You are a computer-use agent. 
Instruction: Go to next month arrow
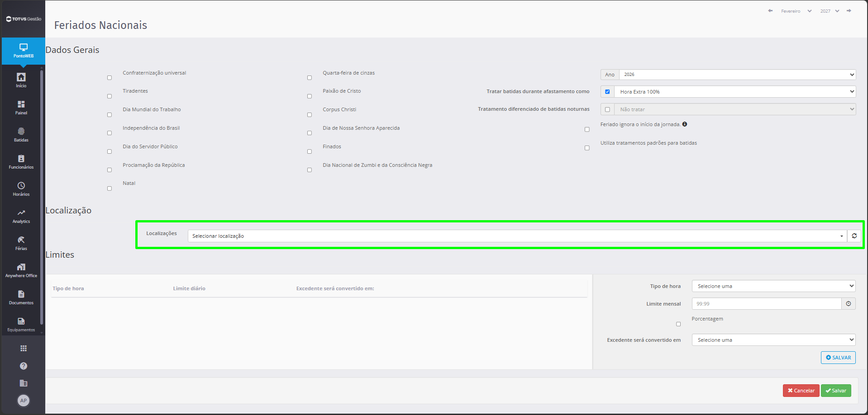[x=849, y=11]
